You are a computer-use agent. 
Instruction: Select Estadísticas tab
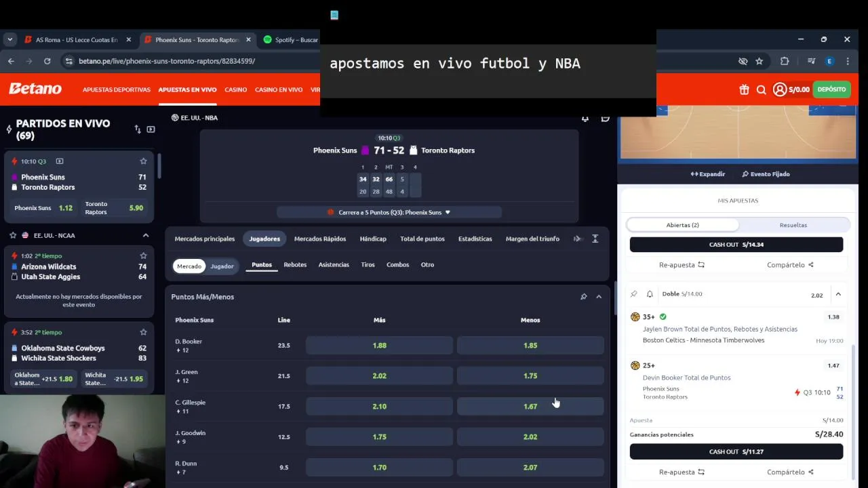click(x=475, y=239)
